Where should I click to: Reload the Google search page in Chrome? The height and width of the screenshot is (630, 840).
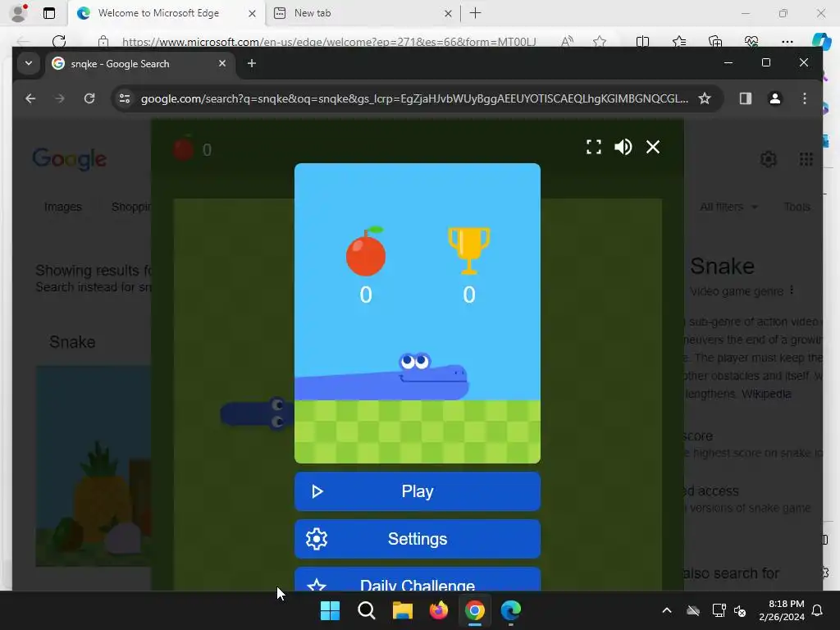[89, 98]
